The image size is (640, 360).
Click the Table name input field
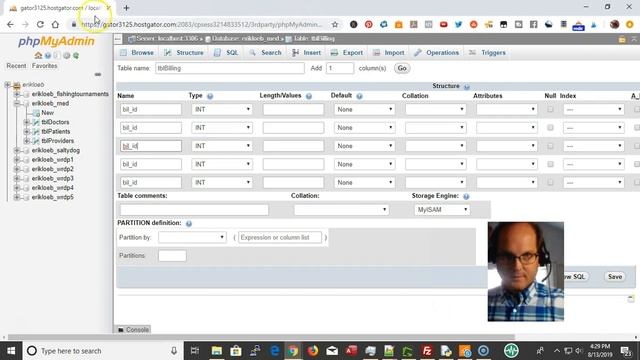point(230,68)
